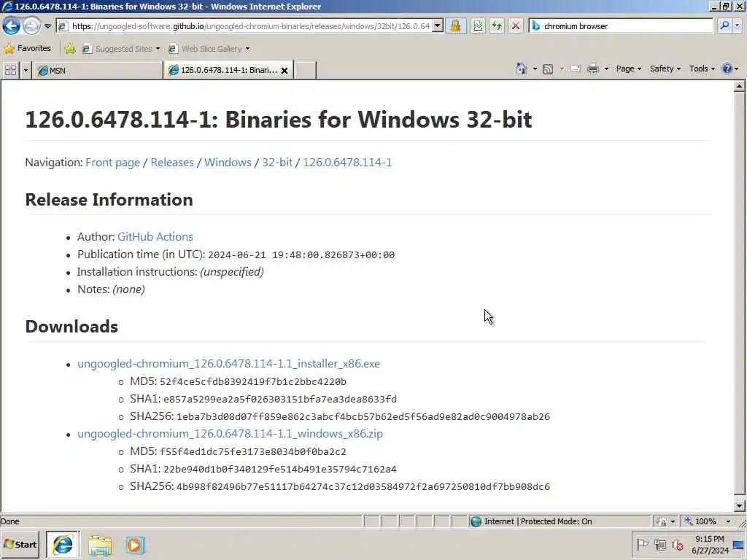Image resolution: width=747 pixels, height=560 pixels.
Task: Click the 'chromium browser' search box
Action: click(x=621, y=26)
